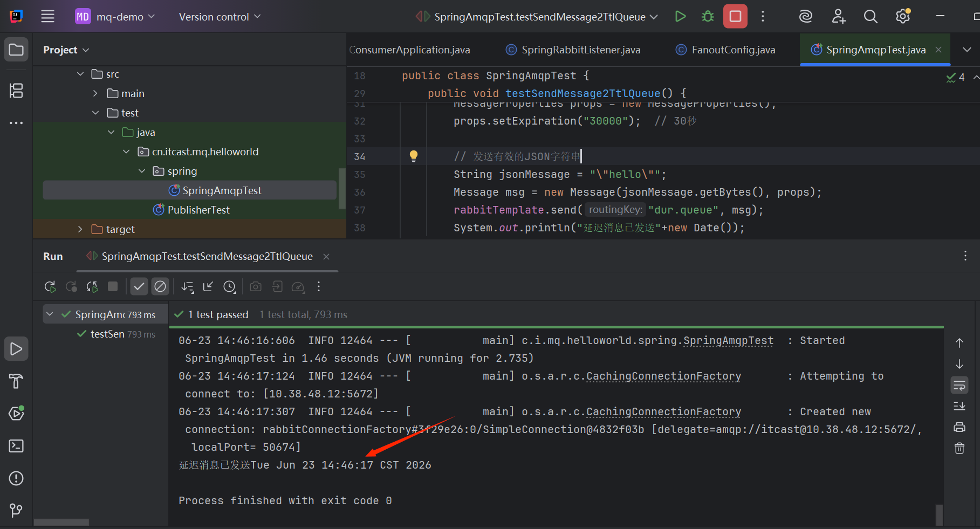Collapse all test results icon

click(x=208, y=287)
